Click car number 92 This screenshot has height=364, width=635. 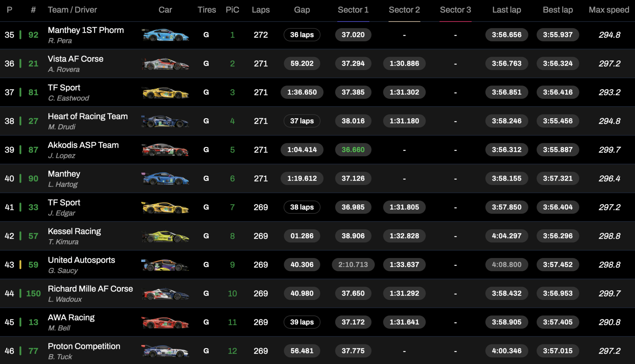[33, 35]
